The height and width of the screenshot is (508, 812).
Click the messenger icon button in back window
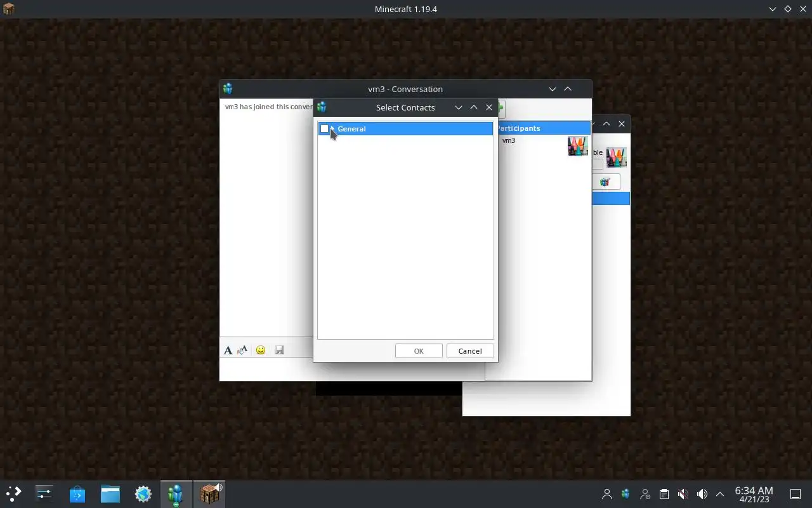(x=605, y=182)
